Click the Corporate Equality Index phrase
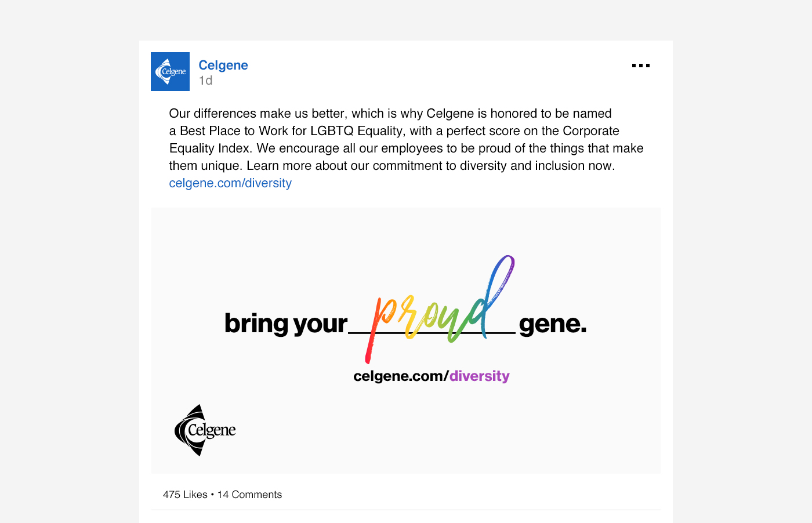 (394, 140)
